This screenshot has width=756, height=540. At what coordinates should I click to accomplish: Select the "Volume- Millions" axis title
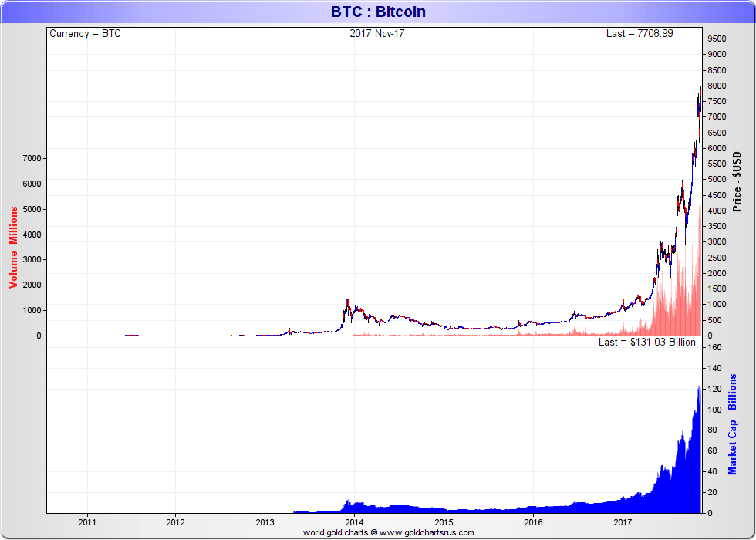(x=13, y=247)
